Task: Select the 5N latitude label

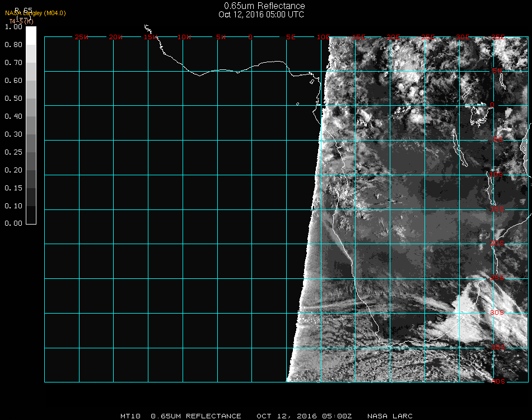Action: pos(498,71)
